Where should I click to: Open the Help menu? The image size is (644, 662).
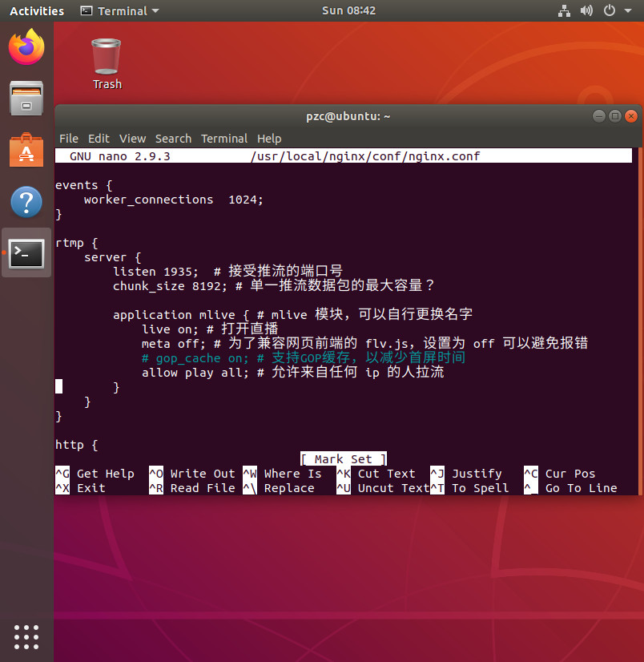[x=269, y=139]
